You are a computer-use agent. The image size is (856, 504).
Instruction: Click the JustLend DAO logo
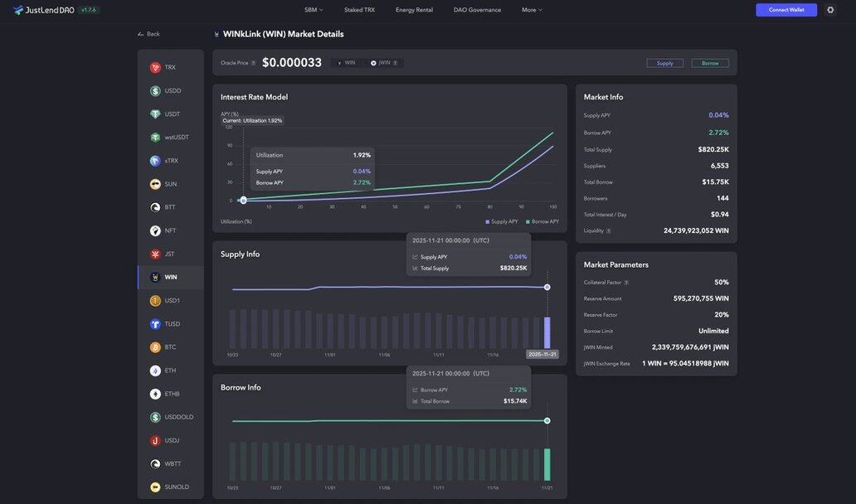coord(43,10)
